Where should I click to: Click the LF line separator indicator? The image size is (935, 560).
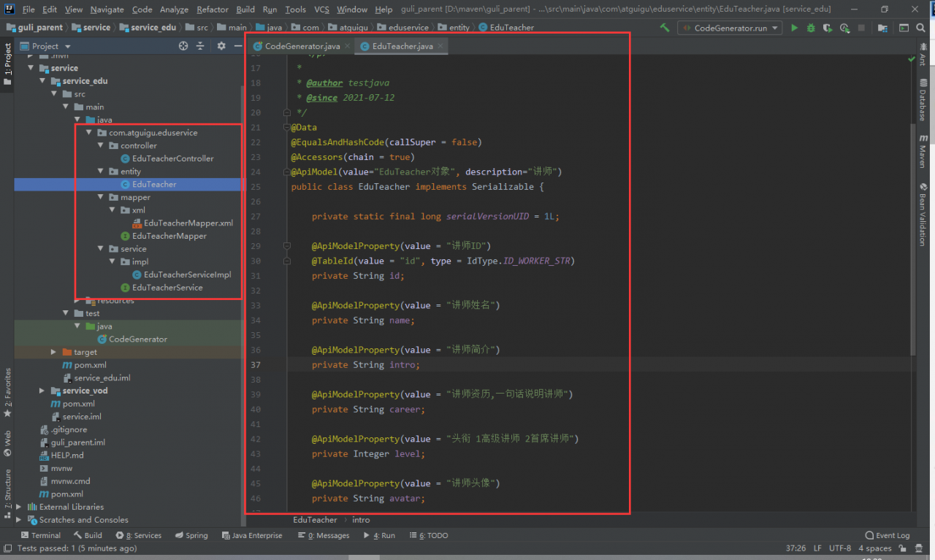[x=817, y=548]
